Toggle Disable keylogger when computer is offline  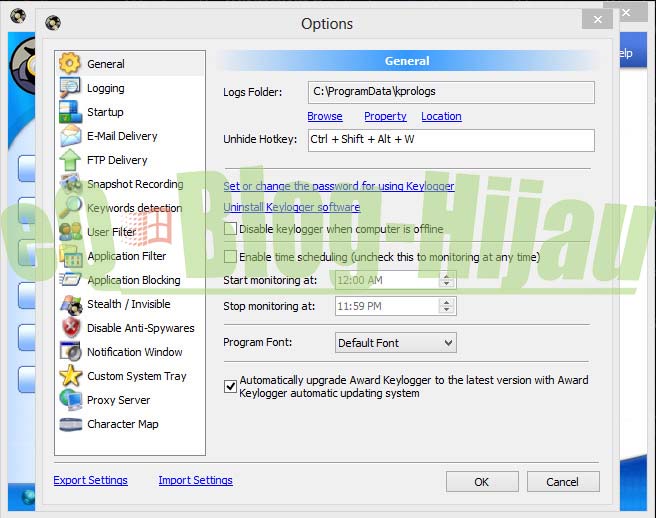[230, 229]
